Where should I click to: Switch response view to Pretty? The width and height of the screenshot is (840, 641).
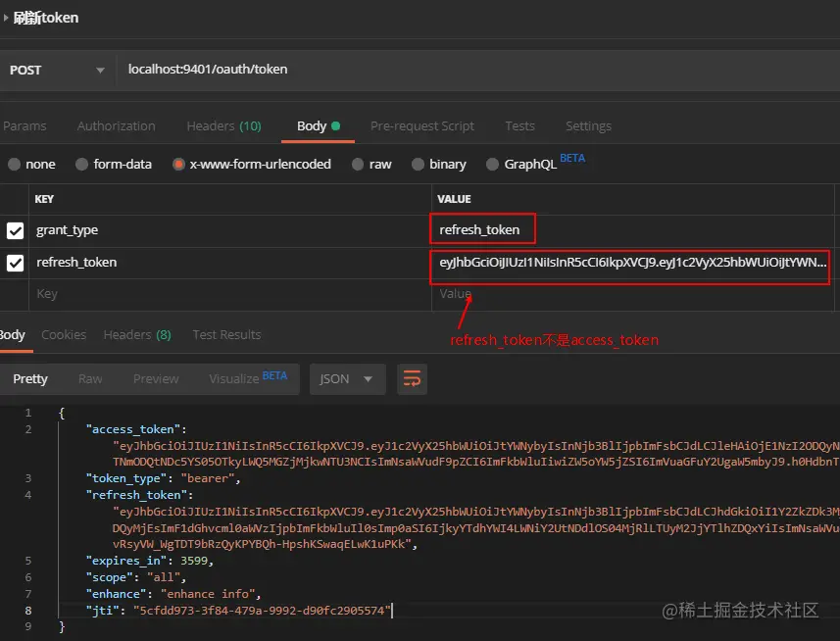pyautogui.click(x=30, y=379)
